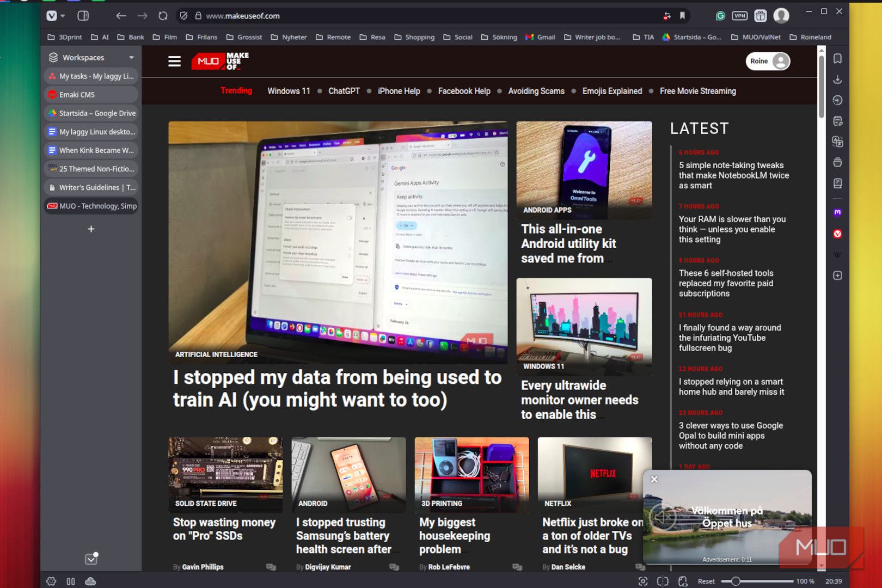Close the floating advertisement video
This screenshot has width=882, height=588.
(654, 479)
